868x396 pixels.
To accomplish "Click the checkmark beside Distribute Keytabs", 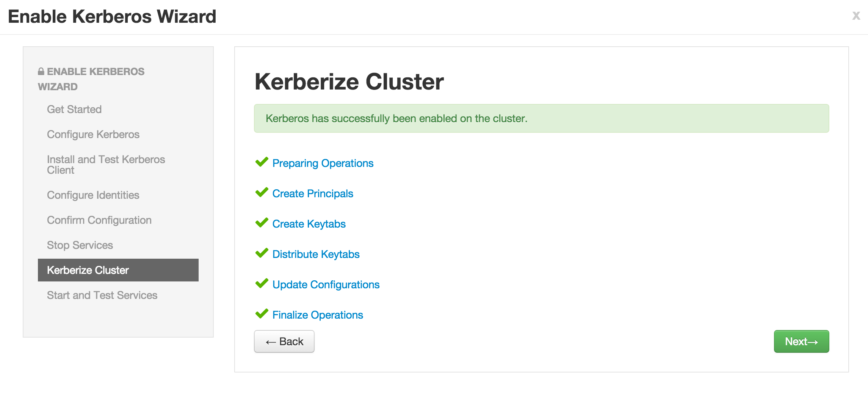I will point(262,253).
